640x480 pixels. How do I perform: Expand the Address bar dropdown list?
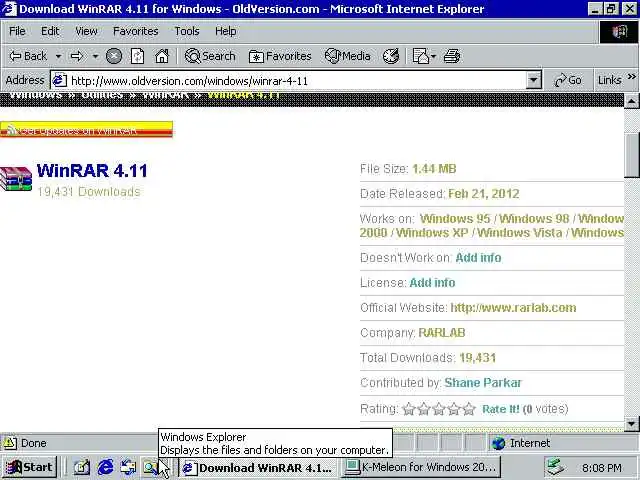tap(533, 80)
